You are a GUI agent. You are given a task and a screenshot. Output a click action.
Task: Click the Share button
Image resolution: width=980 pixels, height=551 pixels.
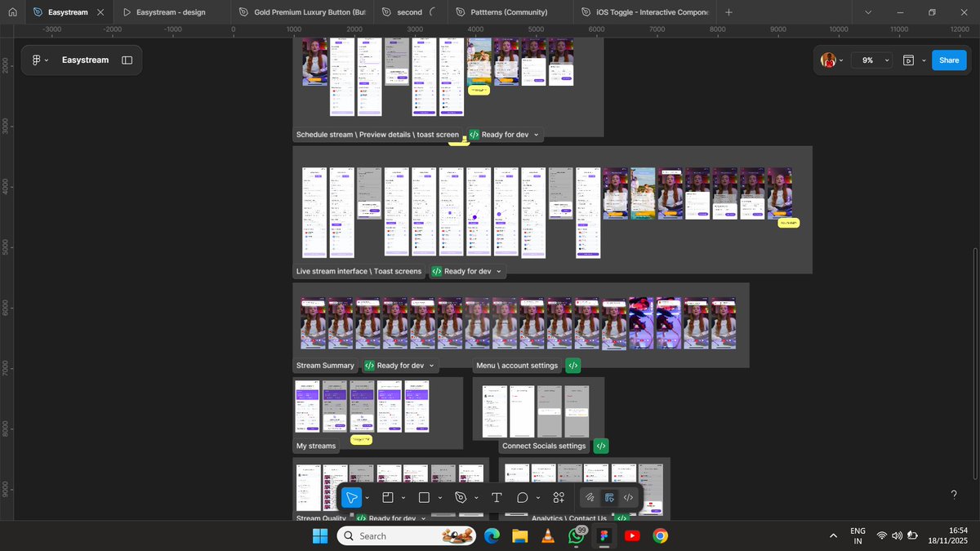[x=949, y=60]
